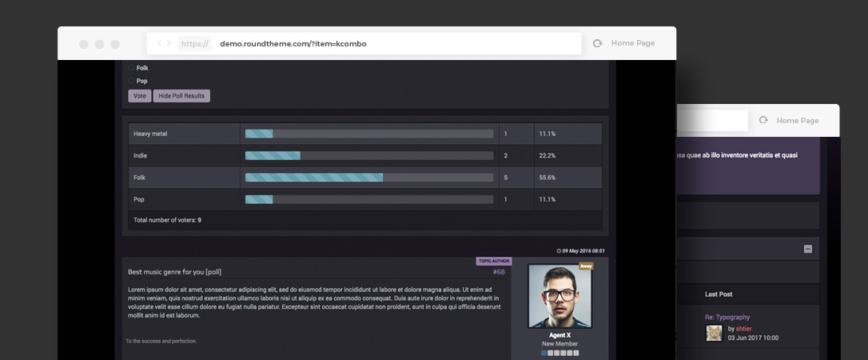Click the Total number of voters: 9 text
Screen dimensions: 868x360
coord(167,220)
